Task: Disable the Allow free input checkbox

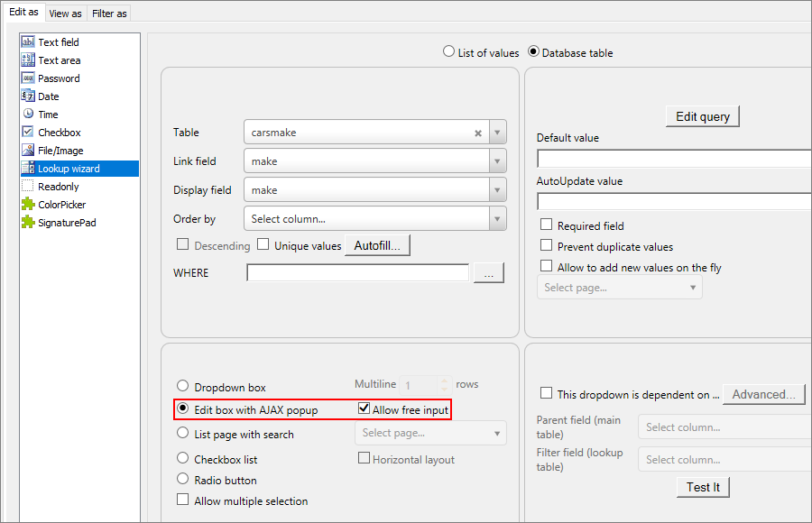Action: coord(363,409)
